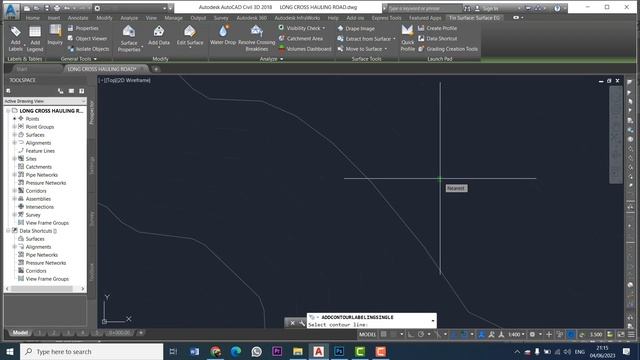Click the Add Labels ribbon icon

[x=15, y=38]
